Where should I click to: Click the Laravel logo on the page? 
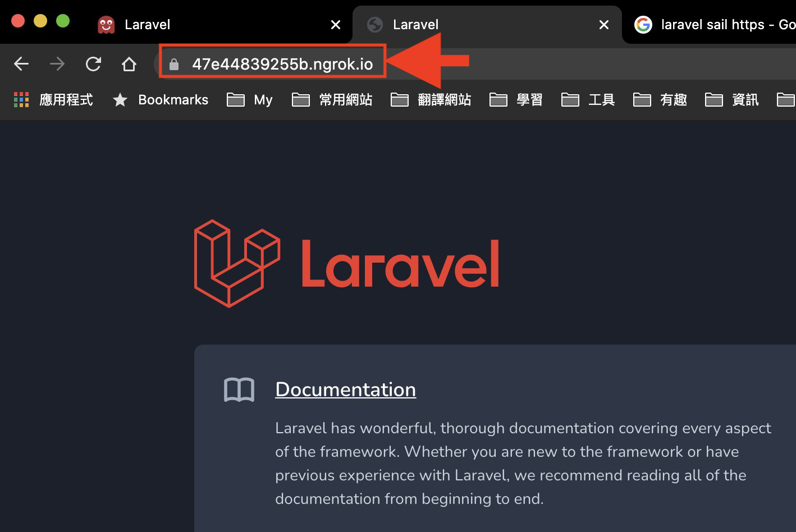346,263
